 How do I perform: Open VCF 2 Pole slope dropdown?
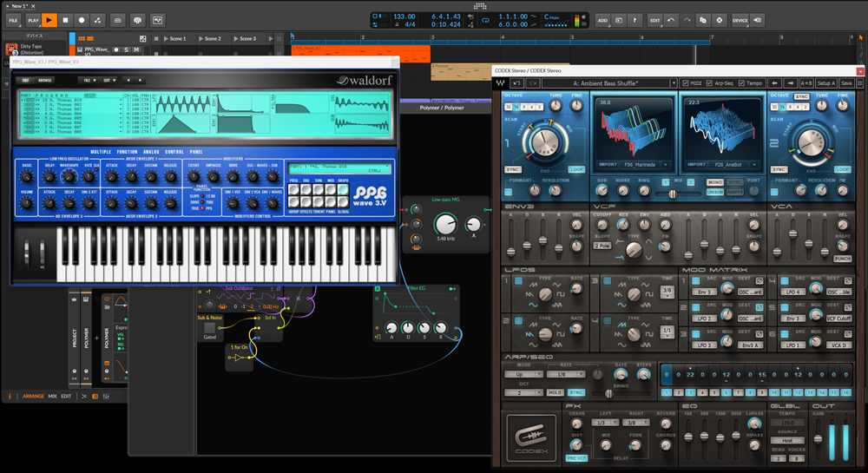602,246
